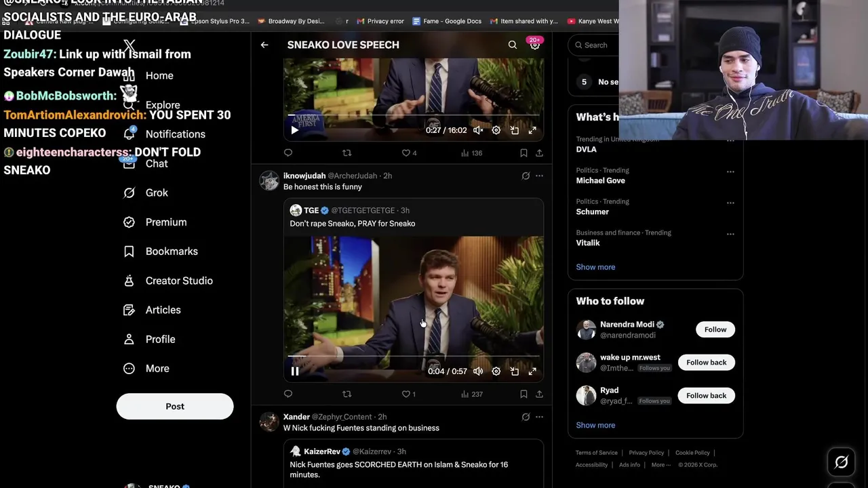Open picture-in-picture on the 0:57 video

515,371
